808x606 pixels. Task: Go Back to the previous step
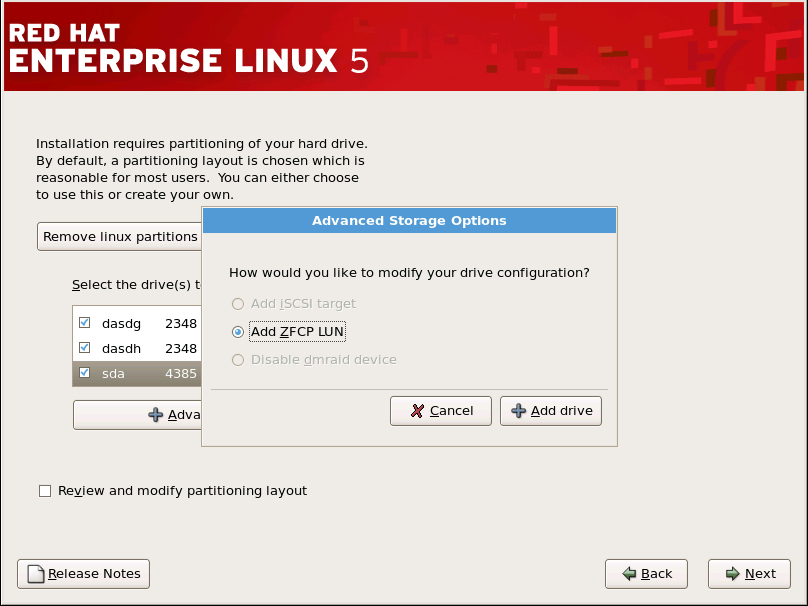click(x=646, y=574)
